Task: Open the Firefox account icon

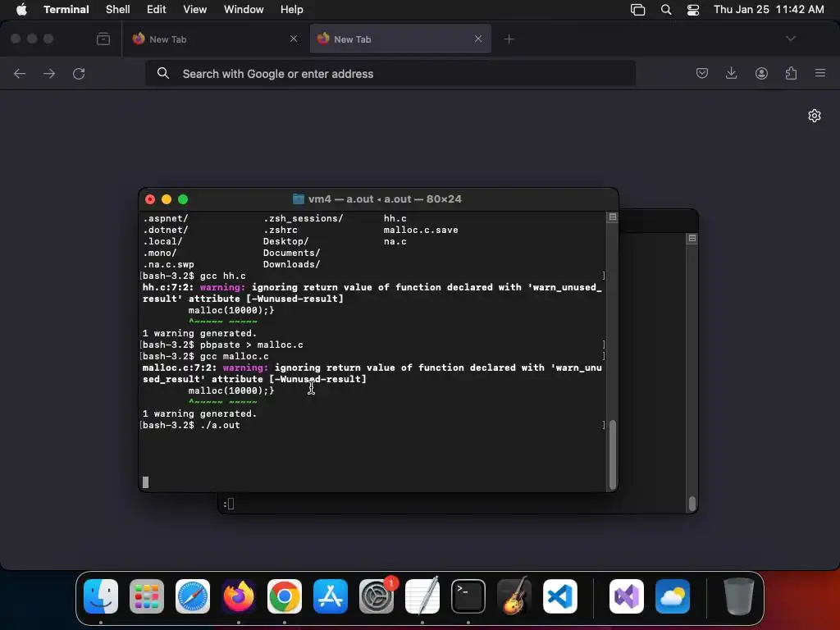Action: [761, 73]
